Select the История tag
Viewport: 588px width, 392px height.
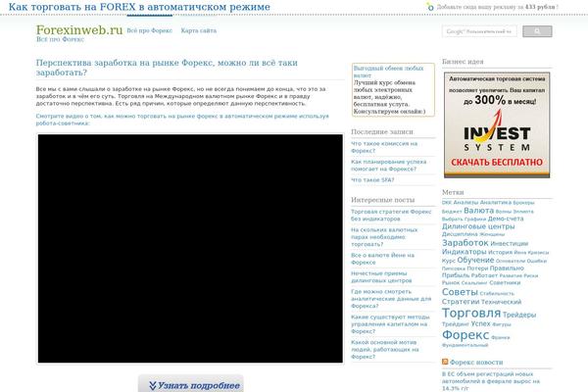click(x=500, y=252)
